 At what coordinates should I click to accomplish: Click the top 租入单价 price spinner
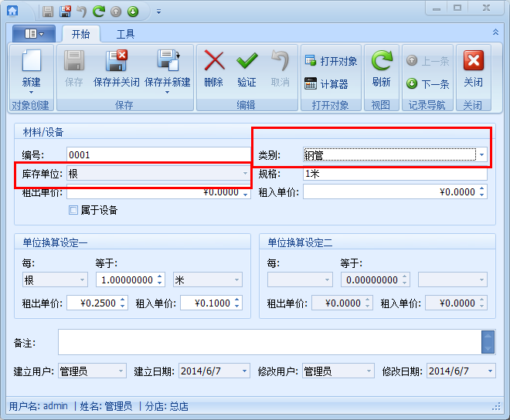(481, 191)
